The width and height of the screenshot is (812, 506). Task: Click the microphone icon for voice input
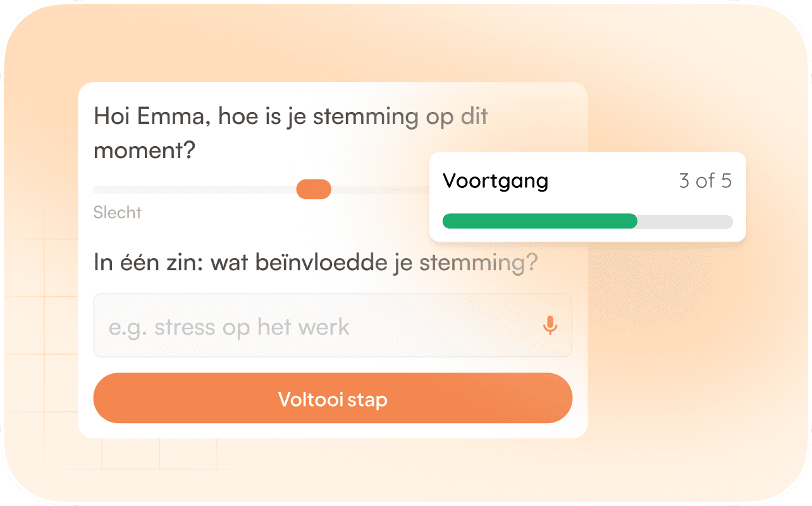point(550,325)
